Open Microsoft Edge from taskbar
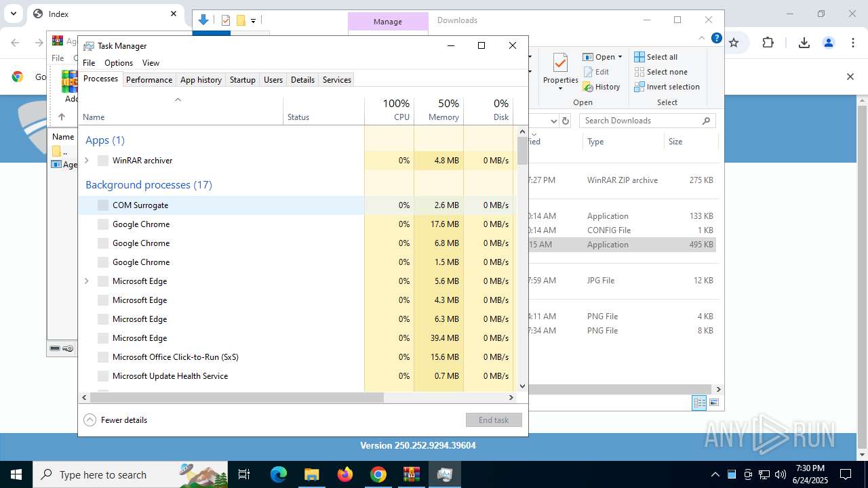The image size is (868, 488). [278, 474]
